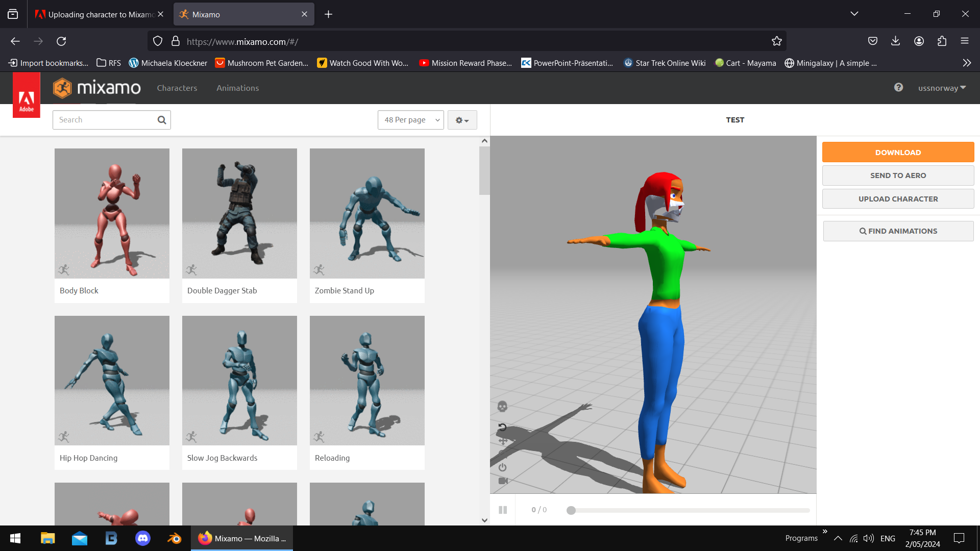Open the 48 Per page dropdown
The width and height of the screenshot is (980, 551).
click(410, 120)
